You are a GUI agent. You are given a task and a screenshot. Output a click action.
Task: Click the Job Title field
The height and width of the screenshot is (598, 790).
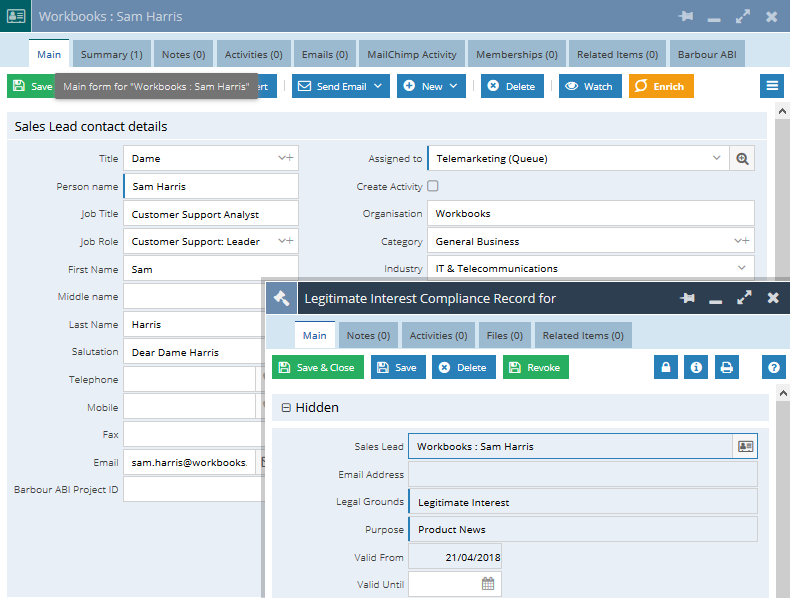[x=211, y=214]
